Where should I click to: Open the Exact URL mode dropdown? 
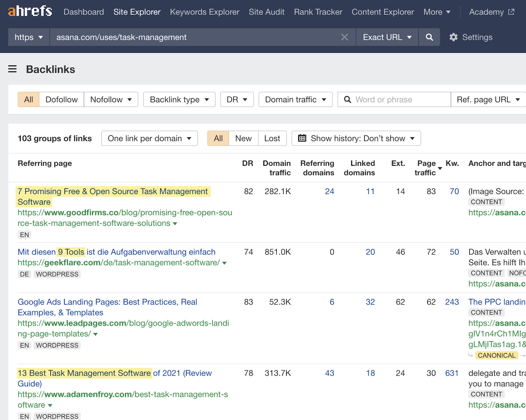387,37
